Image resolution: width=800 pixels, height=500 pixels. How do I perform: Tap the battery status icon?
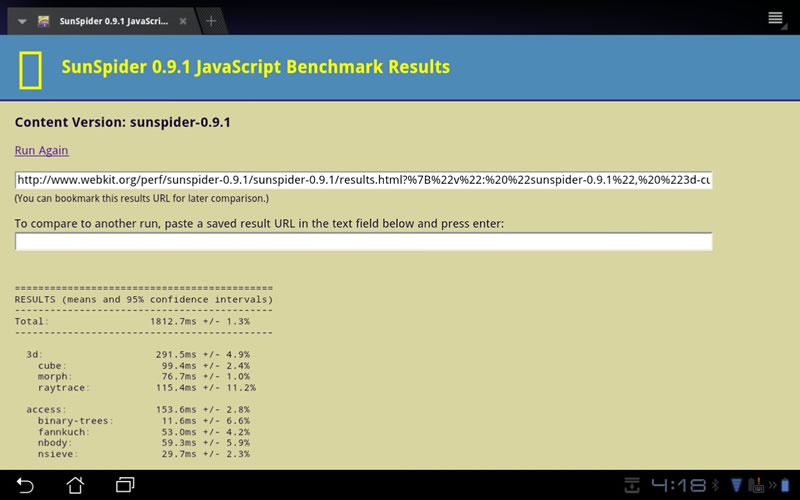coord(785,485)
